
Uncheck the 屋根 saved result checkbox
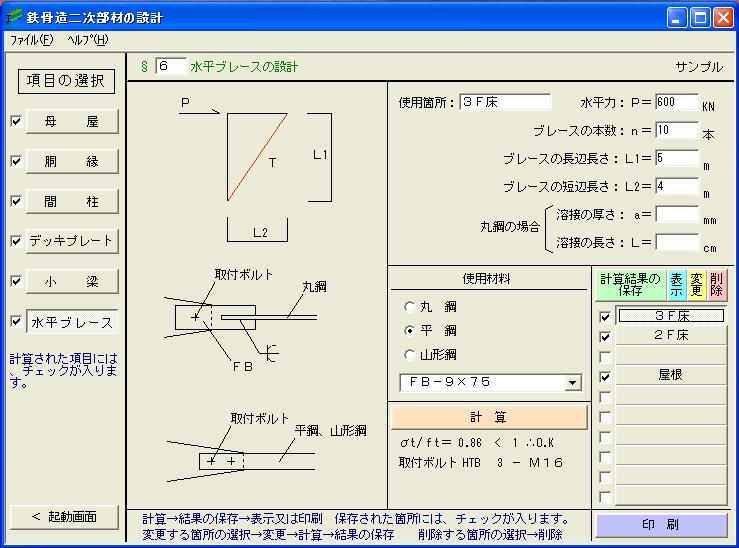pyautogui.click(x=605, y=376)
